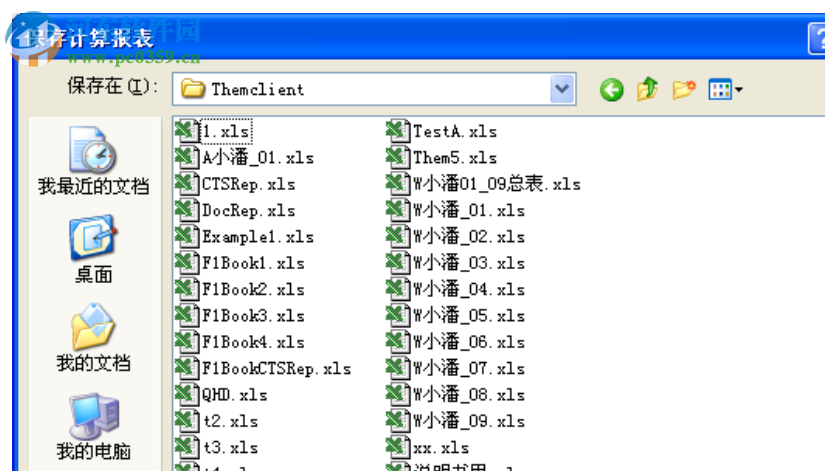Click the file name text t3.xls

pos(230,447)
